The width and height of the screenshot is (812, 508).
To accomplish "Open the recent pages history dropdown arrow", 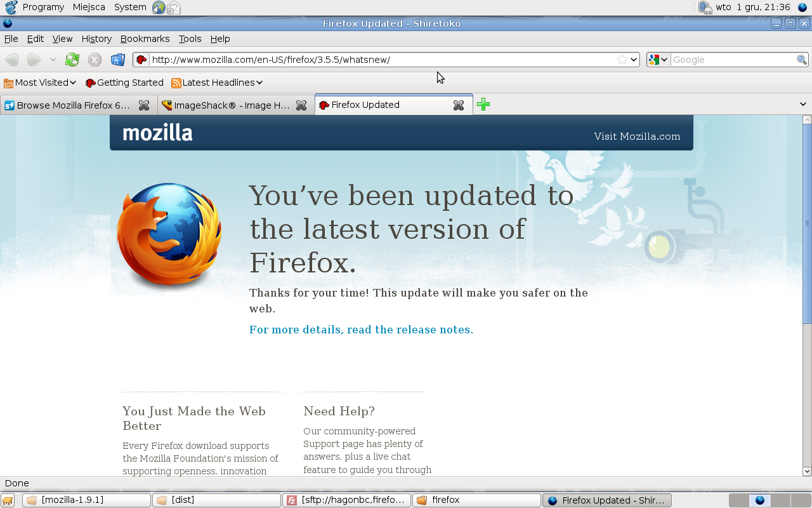I will 53,60.
